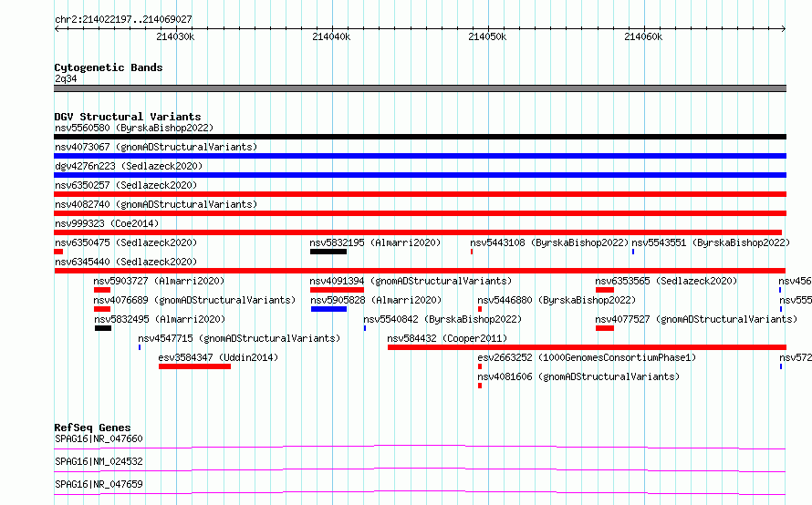Click the dgv4276n223 (Sedlazeck2020) label
The height and width of the screenshot is (505, 812).
pyautogui.click(x=129, y=166)
